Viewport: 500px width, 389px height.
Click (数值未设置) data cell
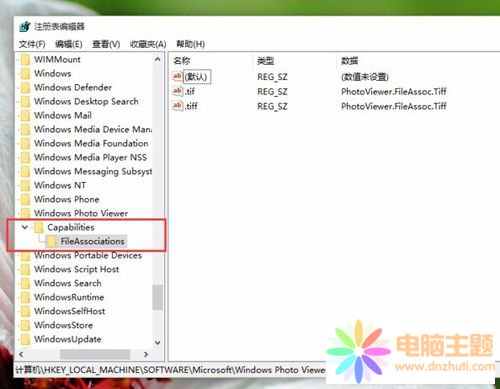[x=365, y=77]
